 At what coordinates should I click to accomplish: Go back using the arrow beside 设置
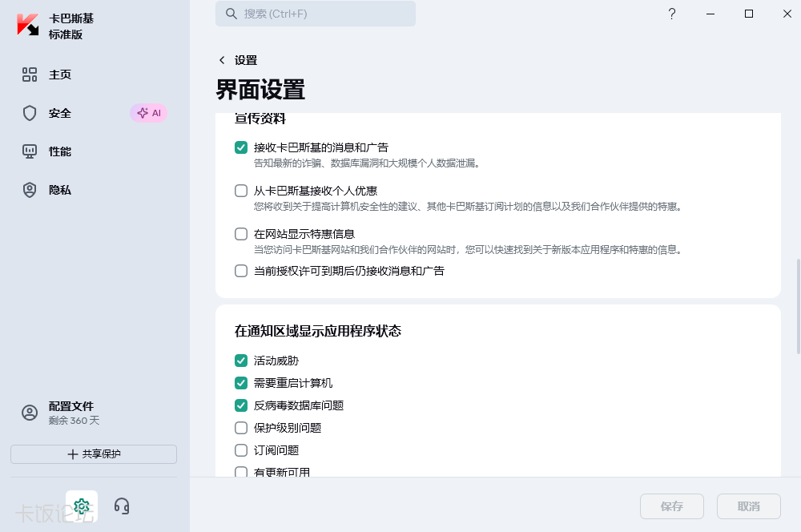pyautogui.click(x=222, y=60)
